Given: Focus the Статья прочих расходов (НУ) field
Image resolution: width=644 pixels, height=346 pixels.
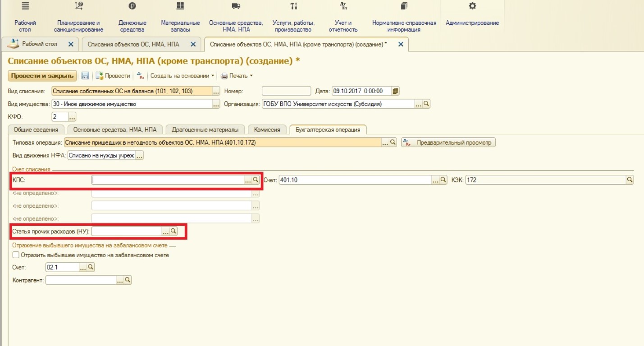Looking at the screenshot, I should [126, 231].
